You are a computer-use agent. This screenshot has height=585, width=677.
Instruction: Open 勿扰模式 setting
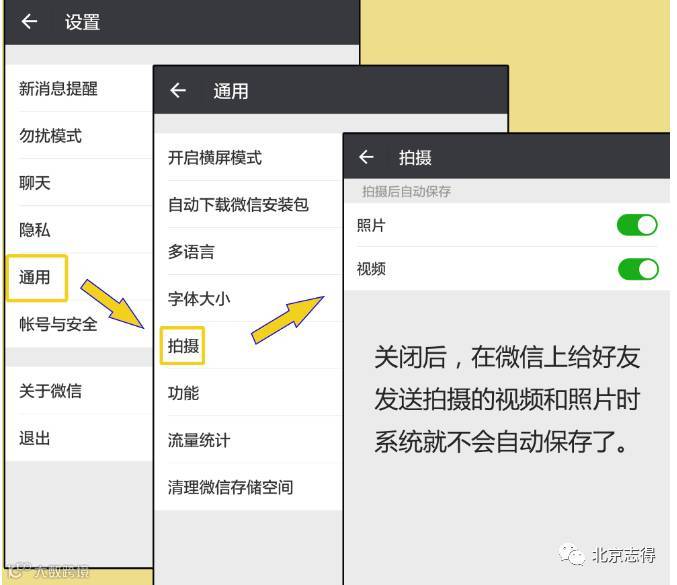point(79,136)
